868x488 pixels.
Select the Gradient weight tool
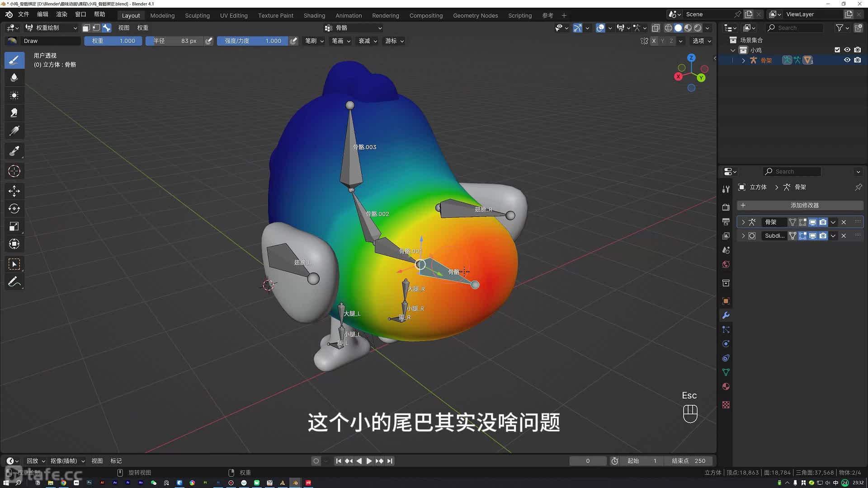coord(14,131)
